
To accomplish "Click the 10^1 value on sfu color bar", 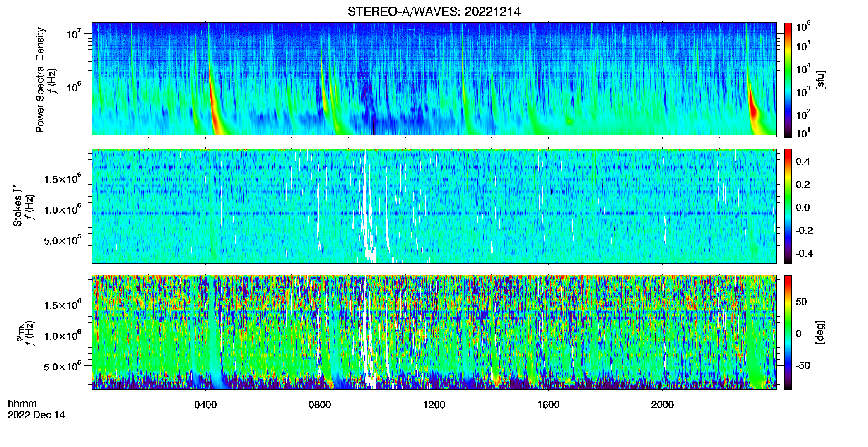I will (x=803, y=133).
